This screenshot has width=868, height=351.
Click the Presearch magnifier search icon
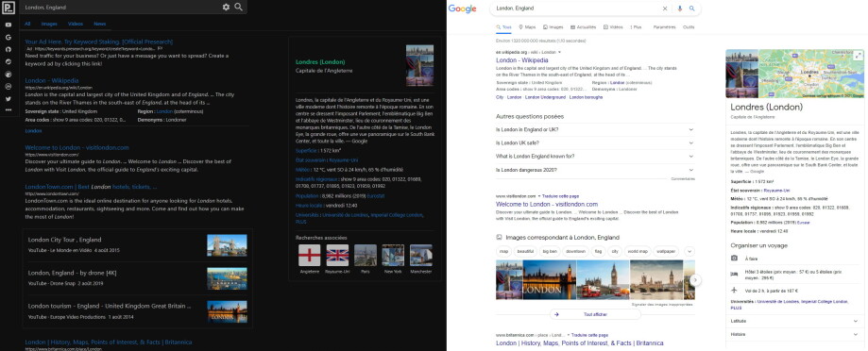coord(238,8)
